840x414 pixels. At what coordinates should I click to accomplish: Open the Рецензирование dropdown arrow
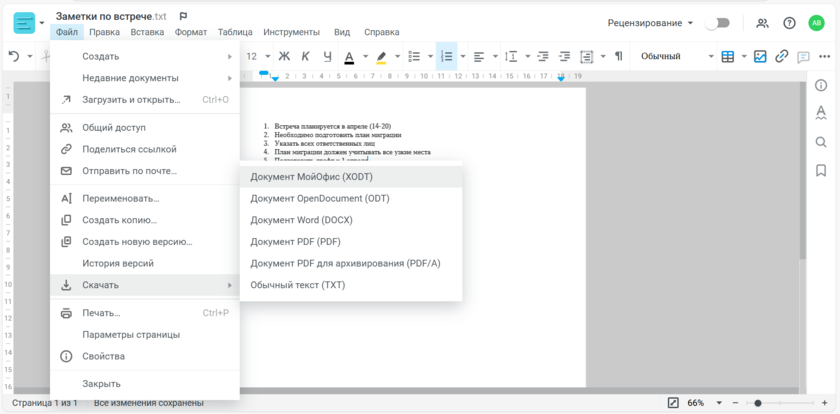[x=690, y=23]
